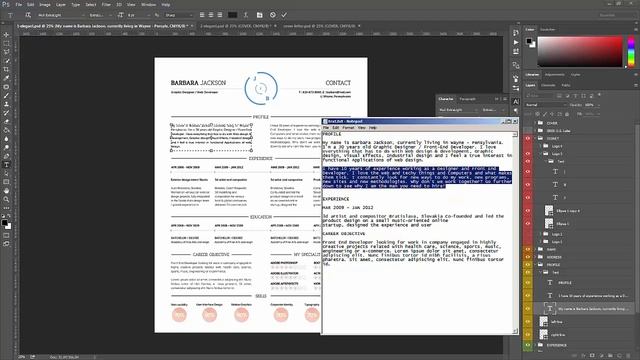Open the font size dropdown in options bar

138,15
